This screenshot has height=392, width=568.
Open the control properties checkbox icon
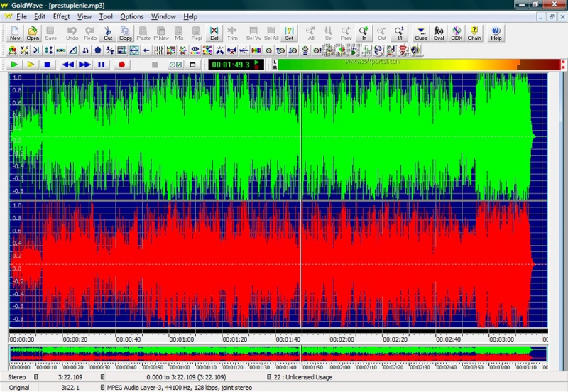pyautogui.click(x=175, y=65)
